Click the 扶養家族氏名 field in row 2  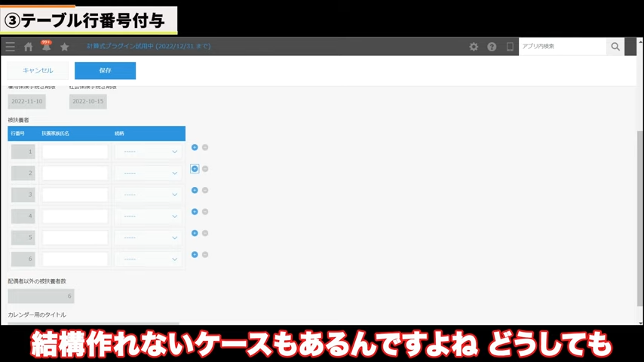[x=75, y=173]
